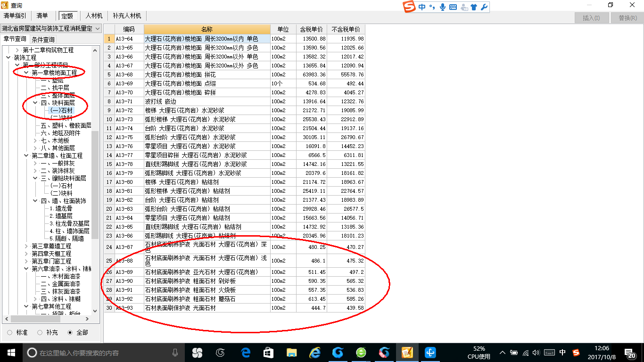Screen dimensions: 644x362
Task: Show hidden system tray icons
Action: (x=503, y=353)
